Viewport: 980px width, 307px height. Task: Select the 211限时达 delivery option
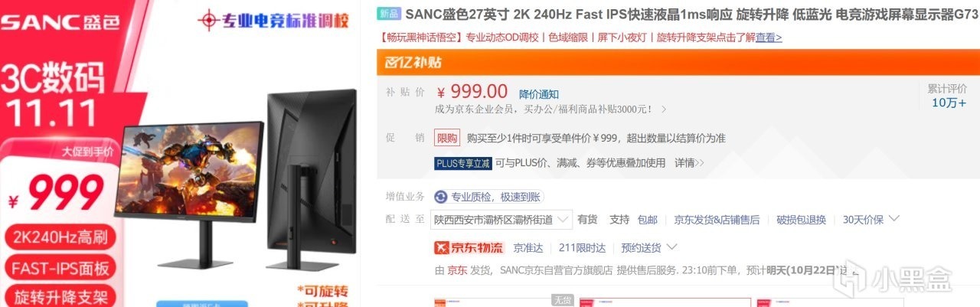(582, 247)
